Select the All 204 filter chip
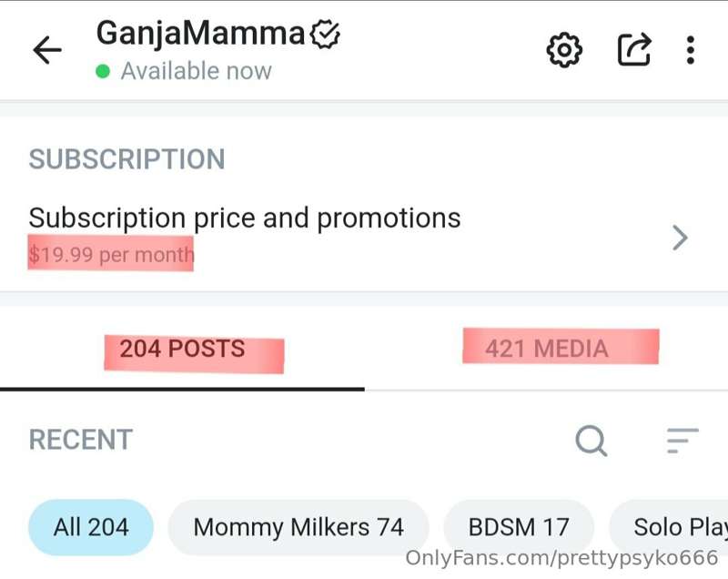The height and width of the screenshot is (579, 728). coord(91,527)
